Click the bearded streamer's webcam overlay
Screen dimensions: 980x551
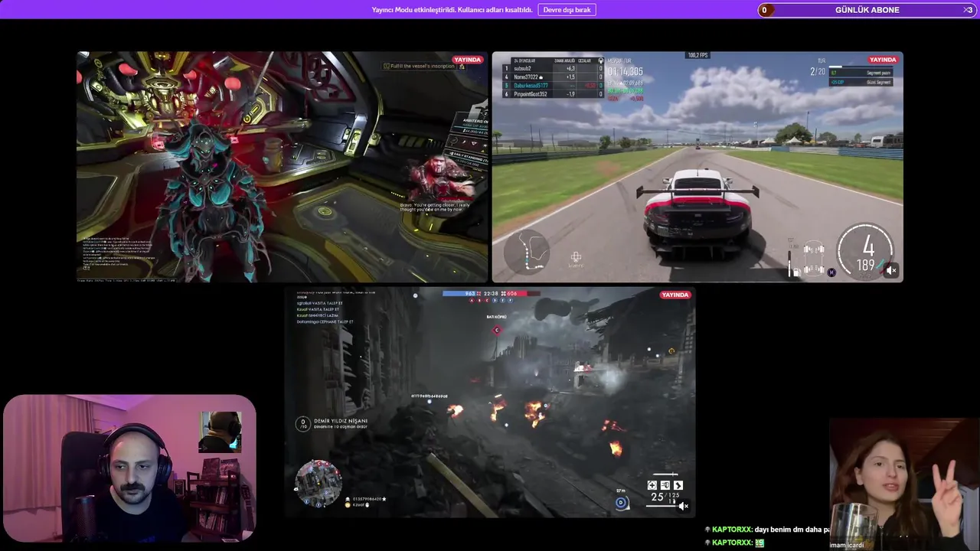(x=129, y=468)
